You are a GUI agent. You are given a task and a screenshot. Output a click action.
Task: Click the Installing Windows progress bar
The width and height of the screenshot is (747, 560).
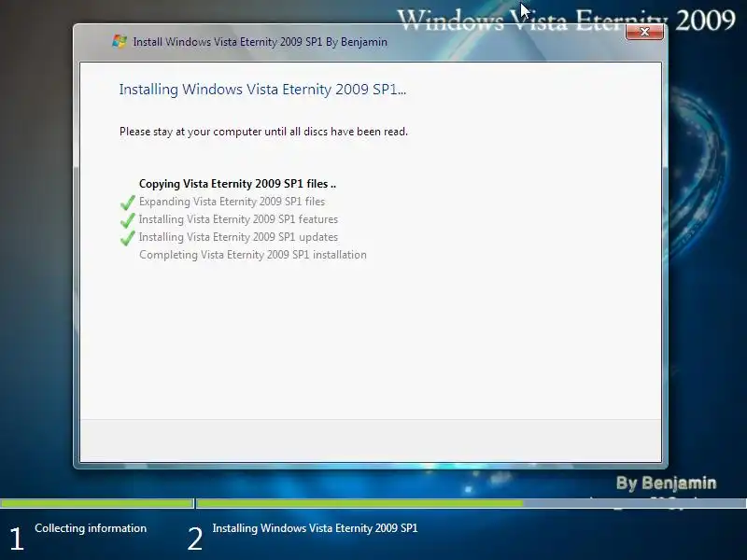coord(472,503)
